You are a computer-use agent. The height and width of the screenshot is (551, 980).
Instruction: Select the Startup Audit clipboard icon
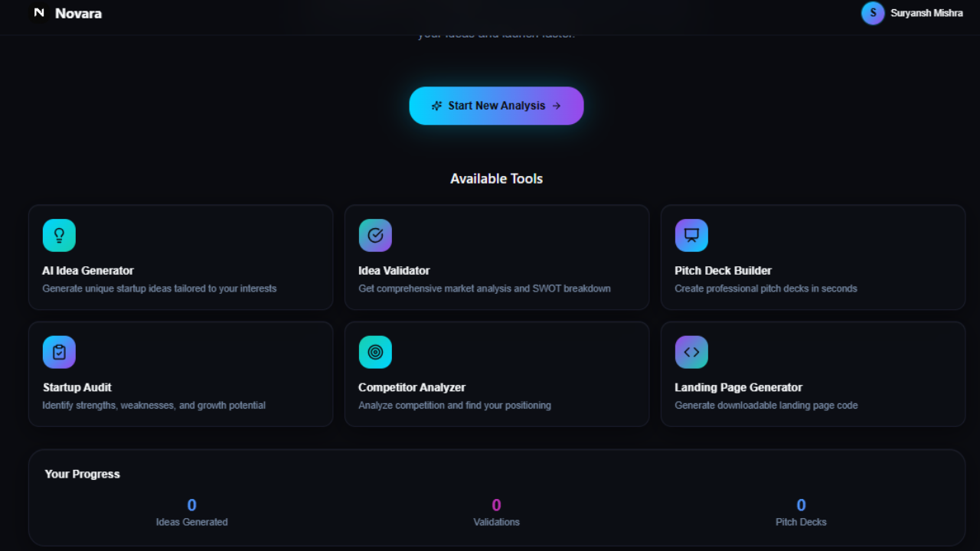pos(59,352)
